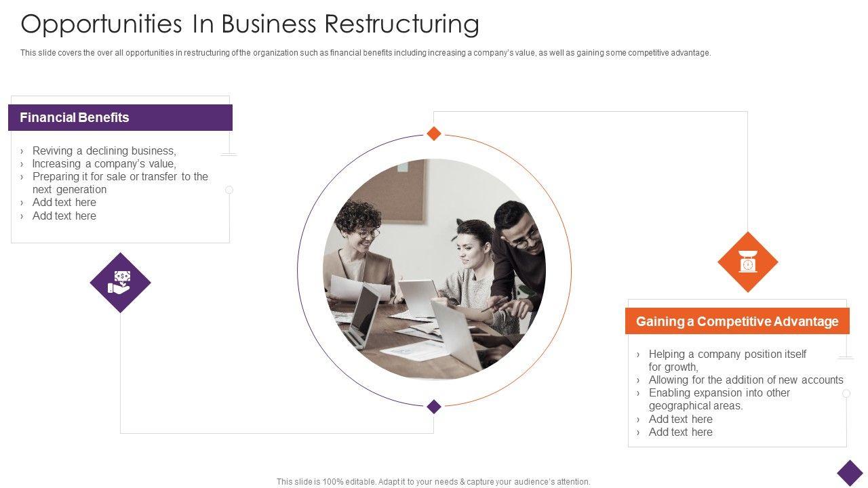Select the circular team meeting photo
This screenshot has height=488, width=868.
434,270
